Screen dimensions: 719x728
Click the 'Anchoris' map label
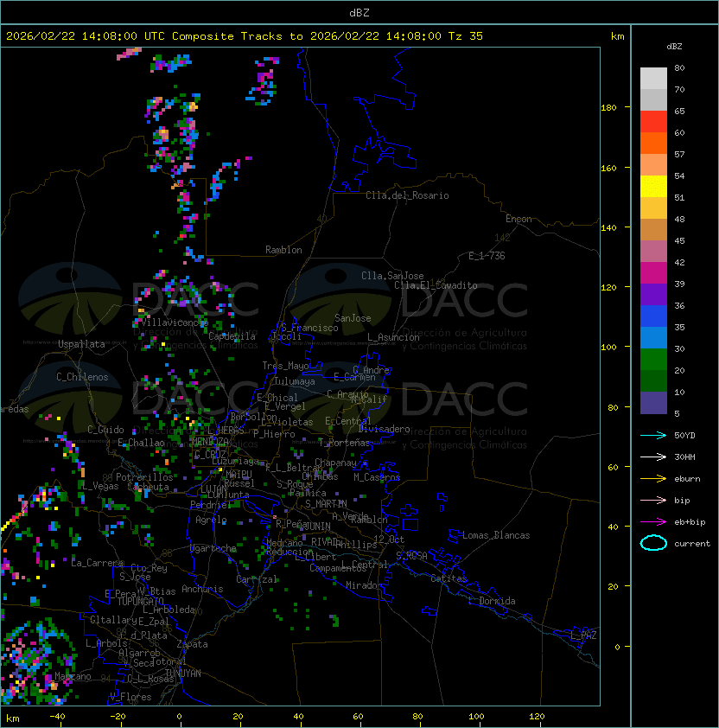pos(202,589)
